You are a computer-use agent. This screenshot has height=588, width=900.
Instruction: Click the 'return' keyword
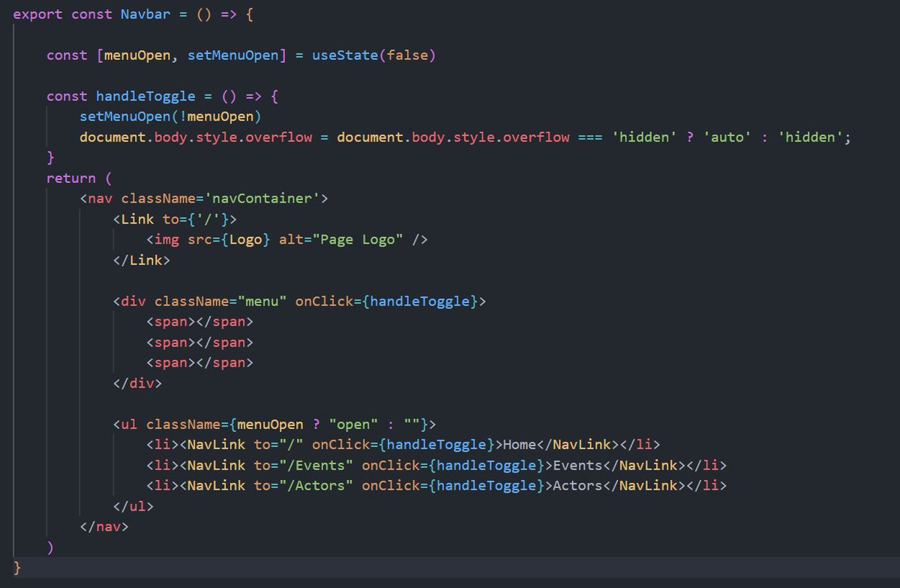coord(70,178)
